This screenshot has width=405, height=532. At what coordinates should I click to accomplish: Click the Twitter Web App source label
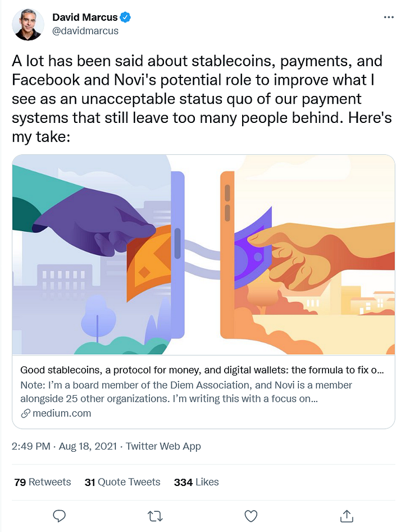[x=163, y=446]
